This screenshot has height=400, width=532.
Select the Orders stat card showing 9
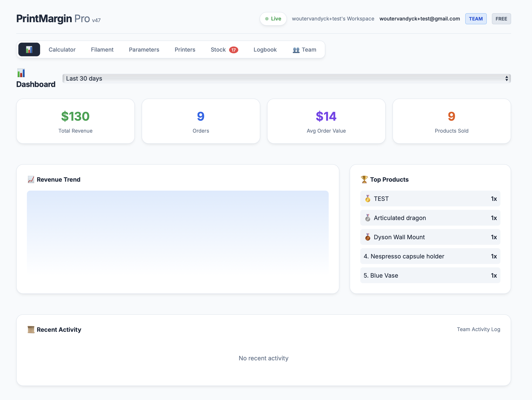[201, 121]
